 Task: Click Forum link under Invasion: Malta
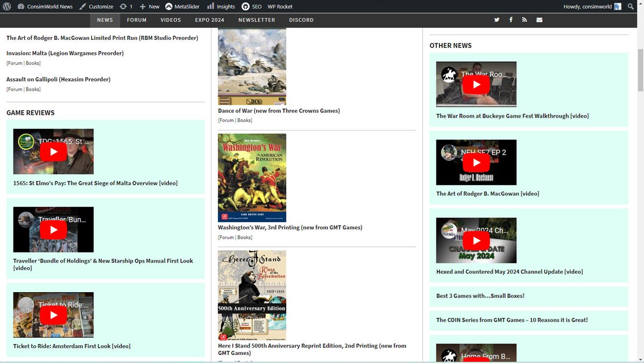click(15, 63)
